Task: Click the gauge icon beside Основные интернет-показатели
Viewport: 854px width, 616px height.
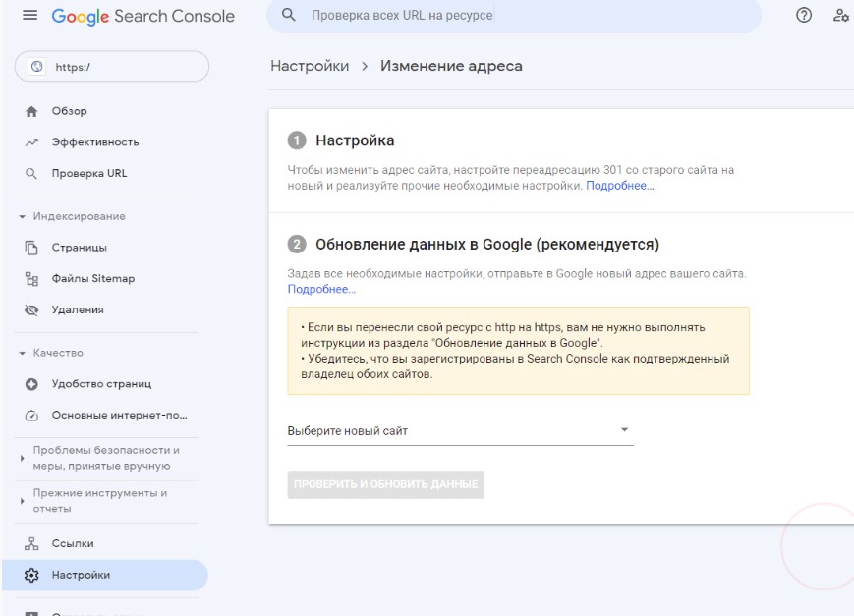Action: click(31, 415)
